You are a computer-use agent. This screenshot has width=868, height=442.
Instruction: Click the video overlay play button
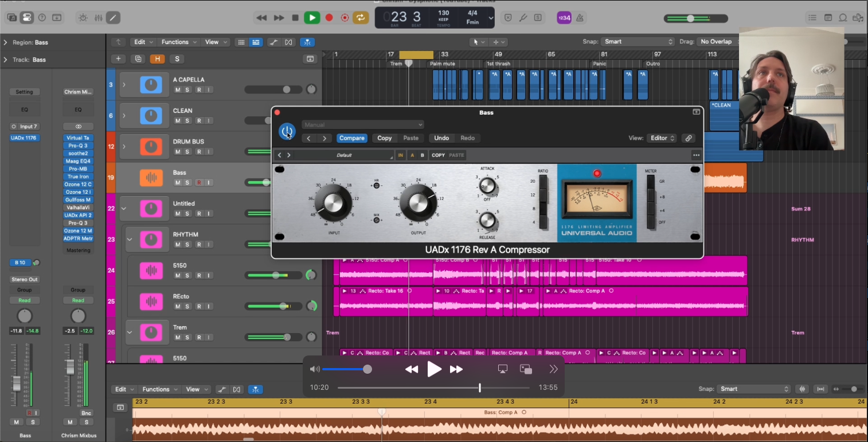(x=434, y=369)
